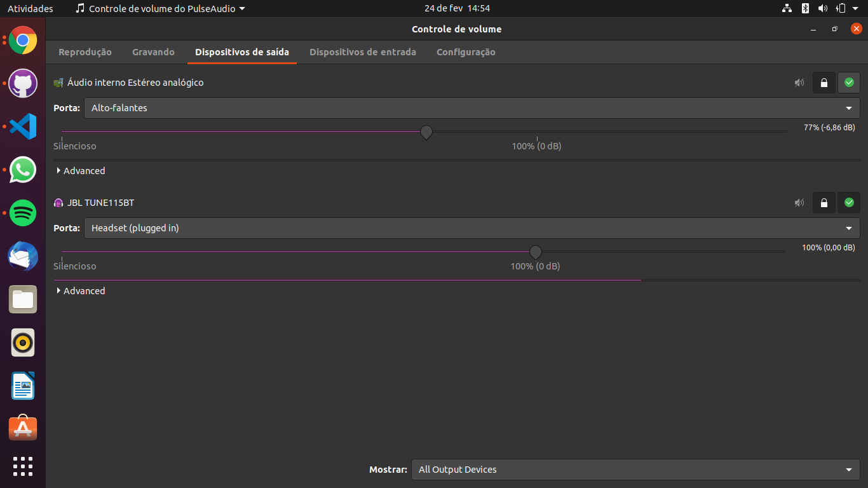
Task: Switch to the Gravando tab
Action: pyautogui.click(x=153, y=52)
